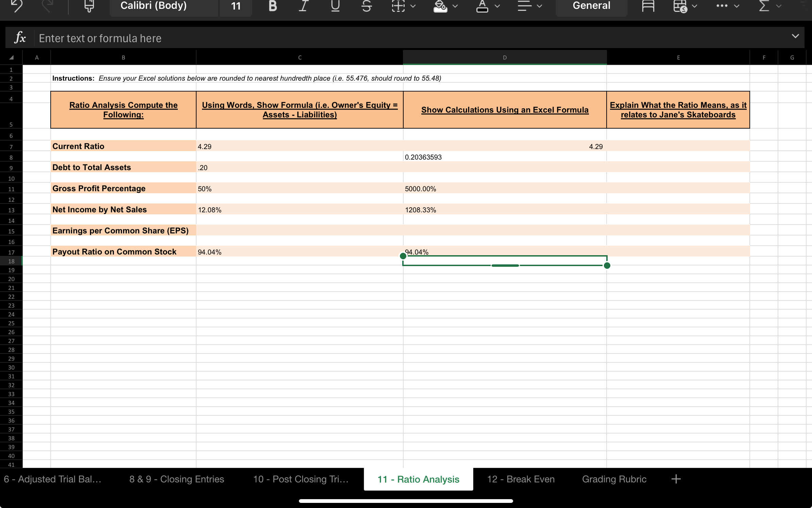Expand the formula bar chevron

pyautogui.click(x=795, y=36)
